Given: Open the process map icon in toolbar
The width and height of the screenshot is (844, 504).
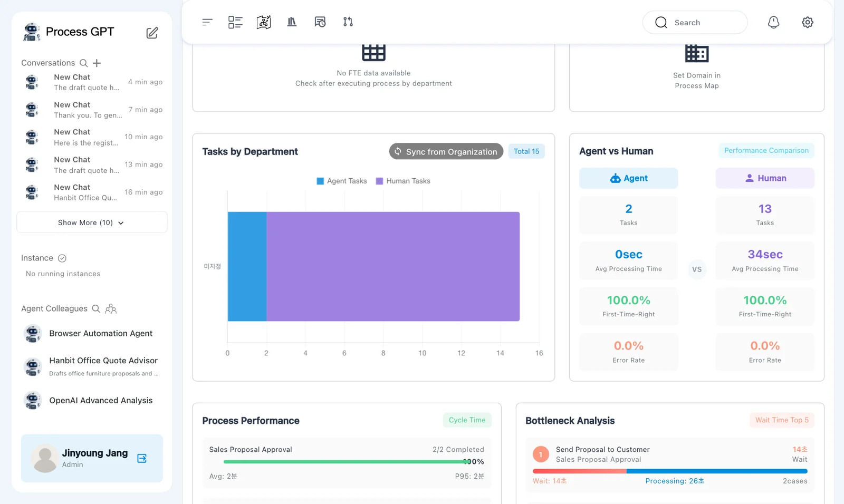Looking at the screenshot, I should coord(264,22).
